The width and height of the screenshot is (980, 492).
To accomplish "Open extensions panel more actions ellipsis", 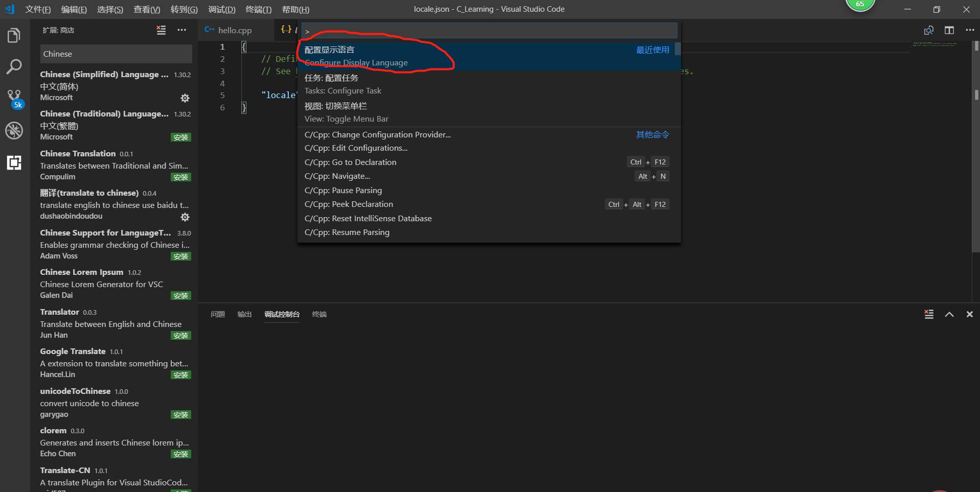I will pos(181,30).
